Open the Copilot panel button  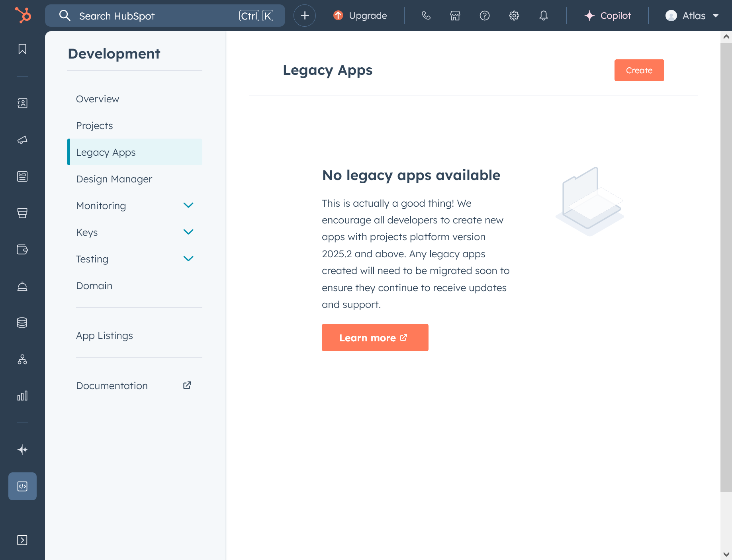pyautogui.click(x=608, y=16)
